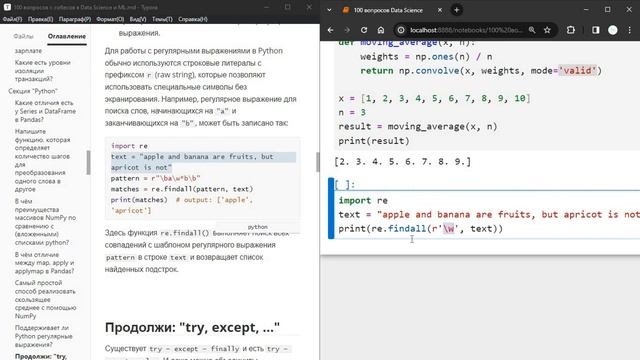The image size is (640, 360).
Task: Open outline item 'Напишите функцию, которая определяет количество шагов'
Action: [x=42, y=160]
